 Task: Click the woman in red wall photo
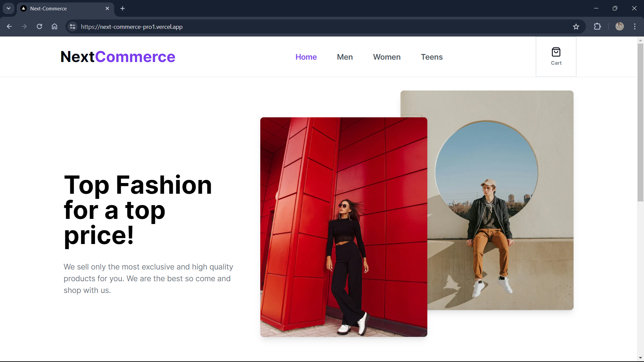(343, 227)
